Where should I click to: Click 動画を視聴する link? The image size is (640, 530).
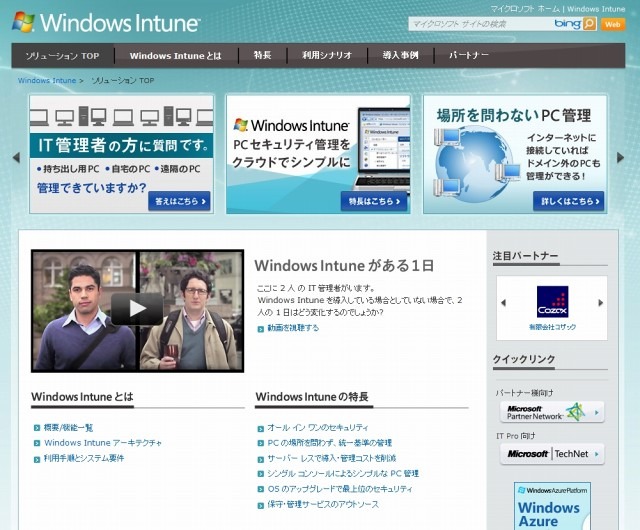click(293, 328)
